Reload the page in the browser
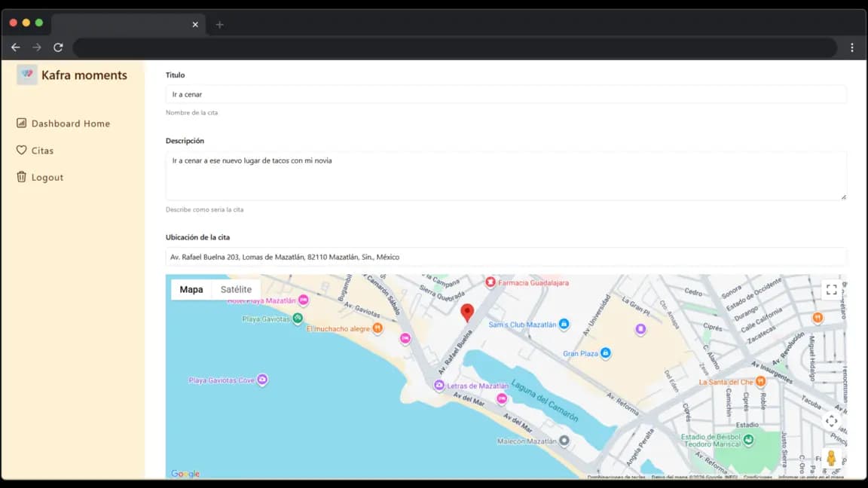This screenshot has width=868, height=488. [x=58, y=47]
